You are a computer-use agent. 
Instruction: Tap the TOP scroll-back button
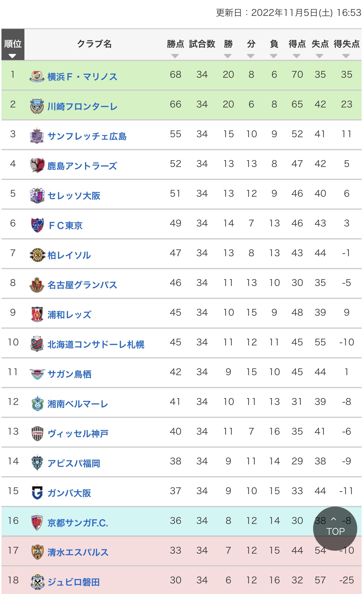(x=335, y=529)
